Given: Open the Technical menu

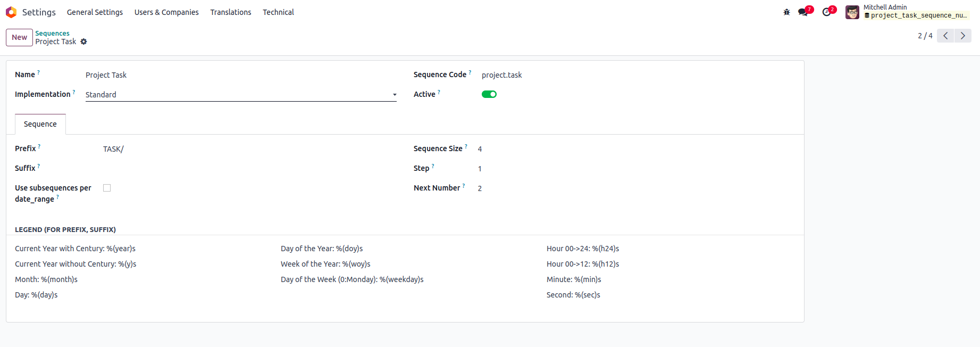Looking at the screenshot, I should [278, 12].
